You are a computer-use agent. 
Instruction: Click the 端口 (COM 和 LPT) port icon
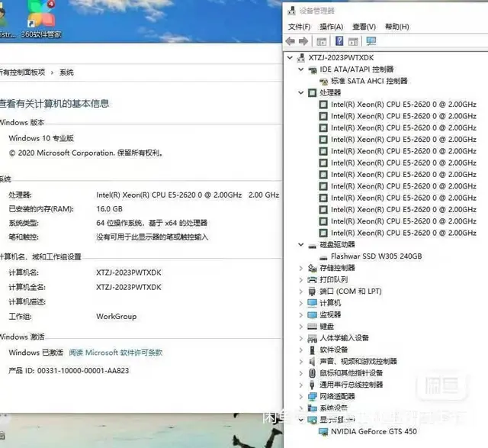(312, 292)
